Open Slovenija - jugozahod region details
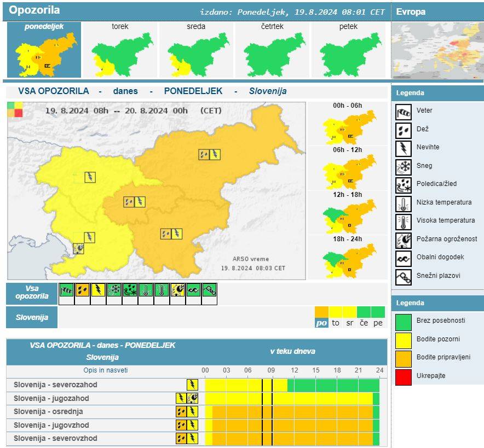 click(51, 398)
